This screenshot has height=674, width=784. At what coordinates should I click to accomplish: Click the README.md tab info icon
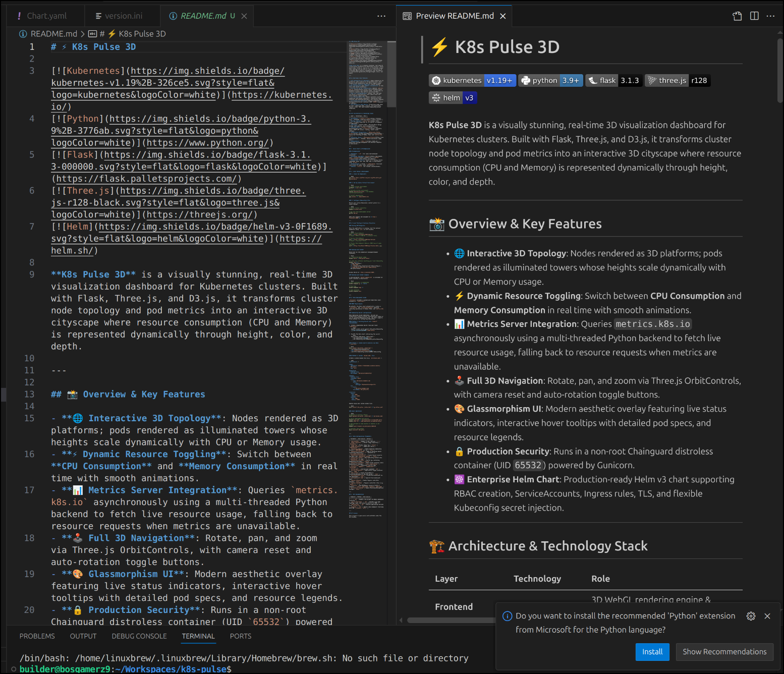click(173, 16)
